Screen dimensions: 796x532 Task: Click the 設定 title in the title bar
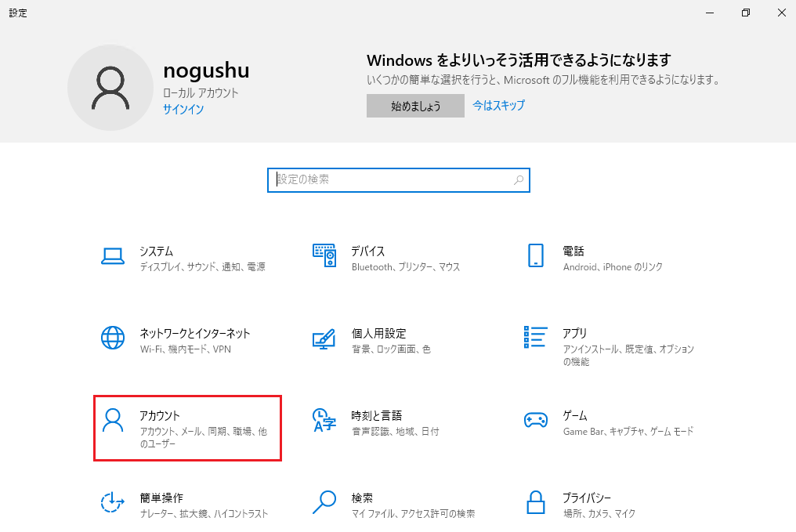pos(18,13)
